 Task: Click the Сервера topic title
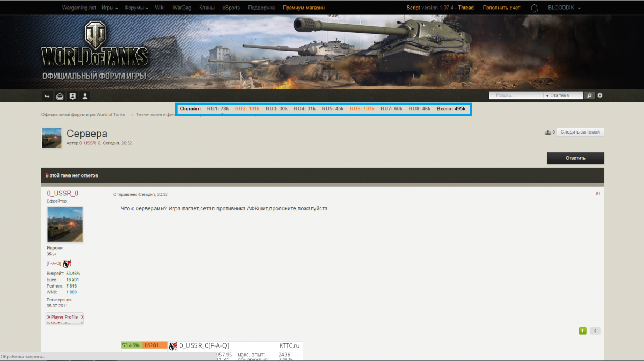(87, 134)
